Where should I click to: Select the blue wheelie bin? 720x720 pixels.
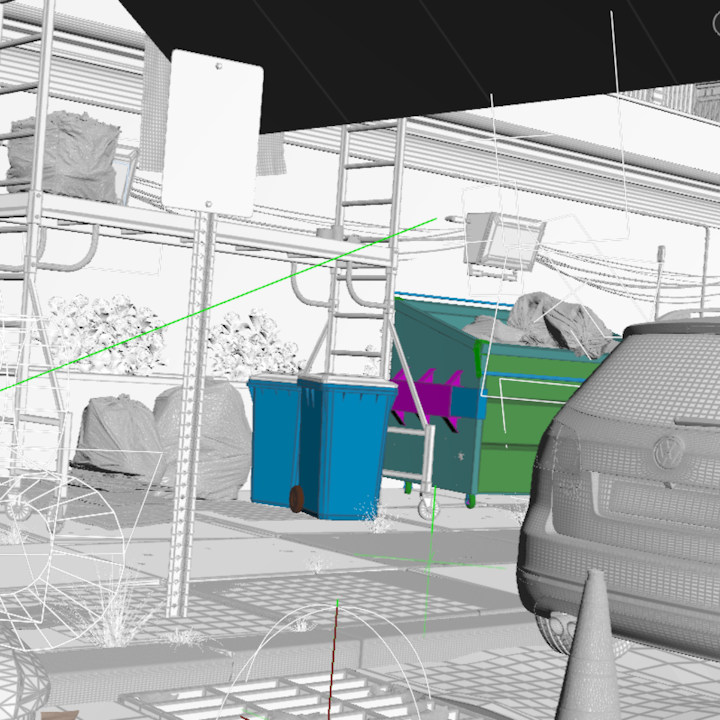coord(345,445)
